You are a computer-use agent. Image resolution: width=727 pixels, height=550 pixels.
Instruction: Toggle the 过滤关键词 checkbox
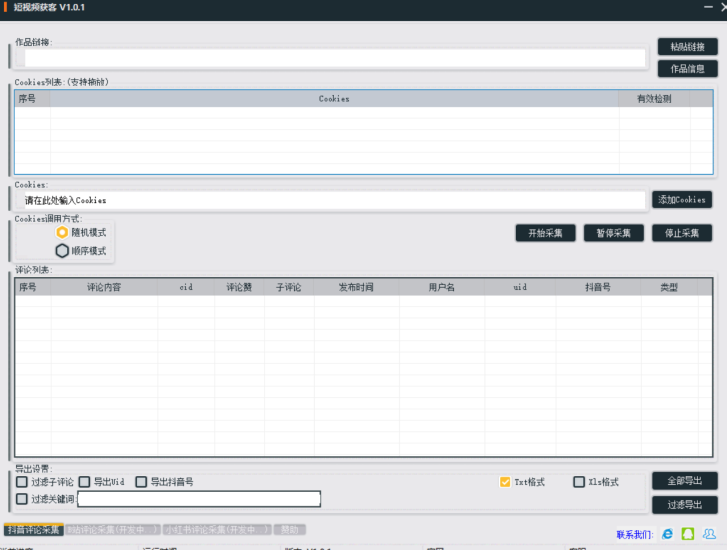(x=22, y=499)
